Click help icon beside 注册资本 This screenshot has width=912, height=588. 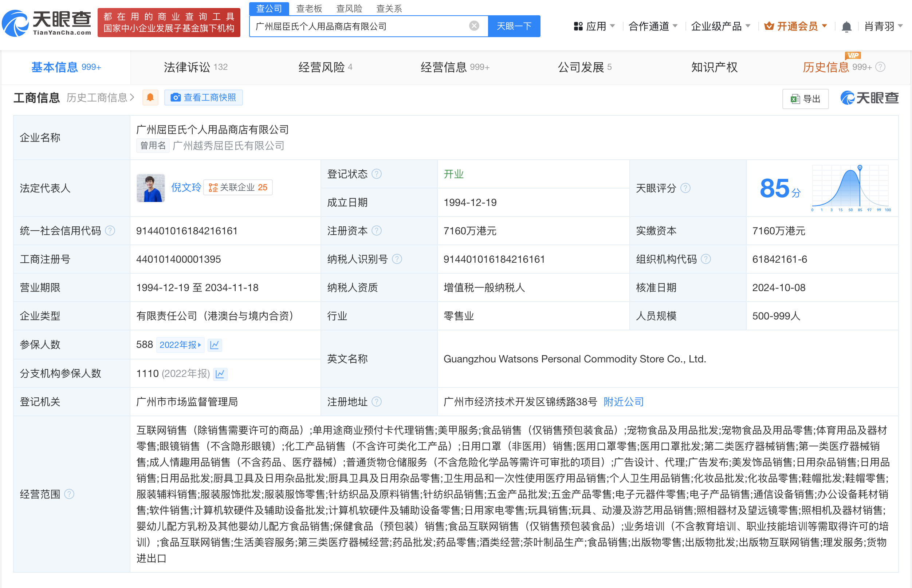click(x=377, y=231)
